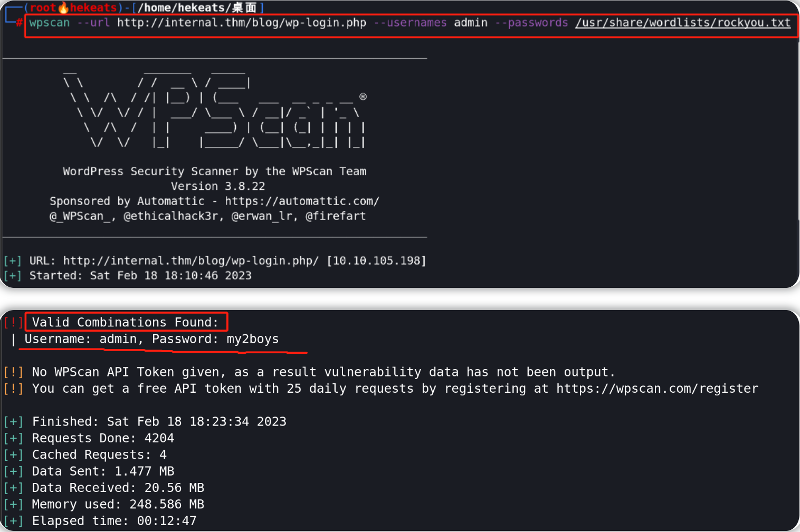Click 'WordPress Security Scanner by the WPScan Team'
The height and width of the screenshot is (532, 800).
[x=215, y=171]
